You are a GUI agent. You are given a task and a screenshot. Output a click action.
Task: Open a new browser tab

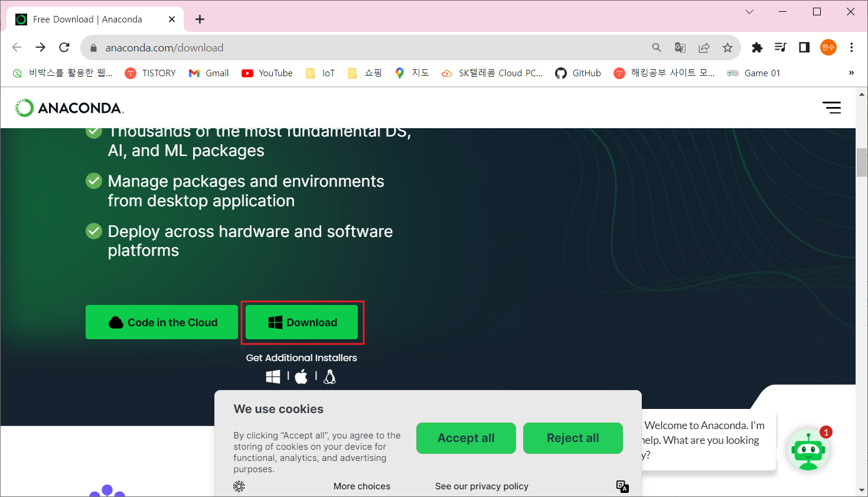(x=200, y=20)
